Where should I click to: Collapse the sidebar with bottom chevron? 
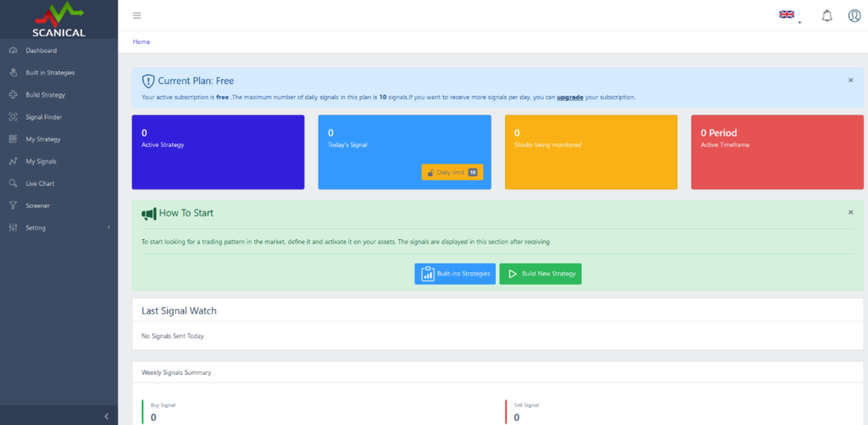(x=107, y=417)
